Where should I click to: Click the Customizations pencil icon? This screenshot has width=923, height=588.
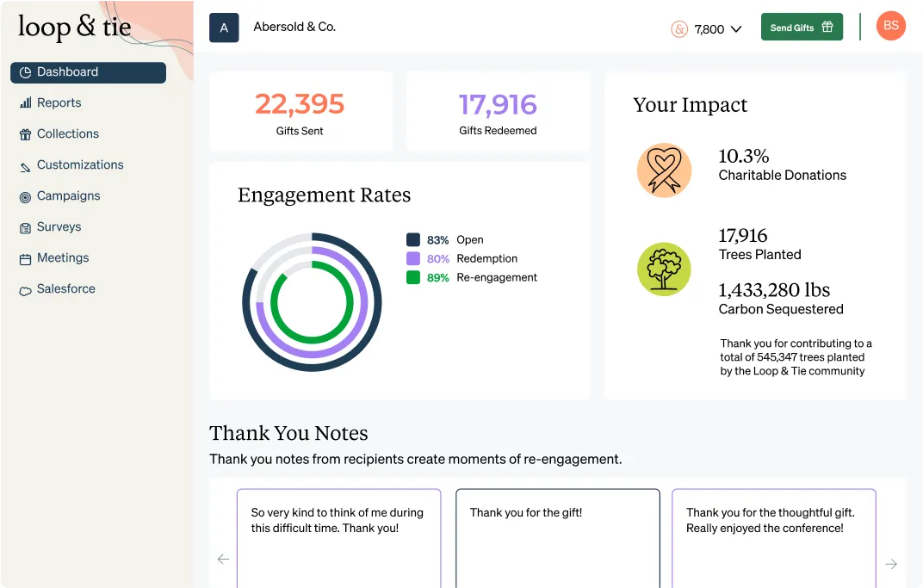(x=25, y=166)
